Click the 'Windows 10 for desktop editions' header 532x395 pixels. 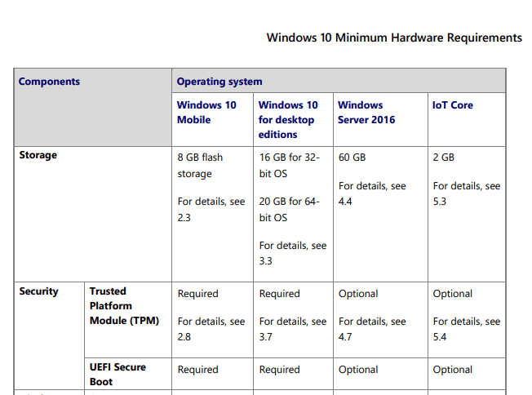click(x=288, y=119)
